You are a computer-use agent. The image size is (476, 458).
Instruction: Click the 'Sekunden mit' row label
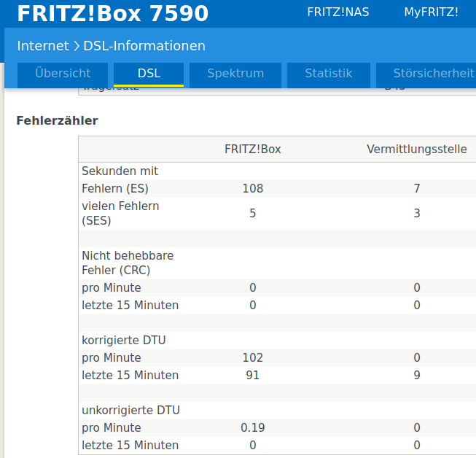(120, 171)
